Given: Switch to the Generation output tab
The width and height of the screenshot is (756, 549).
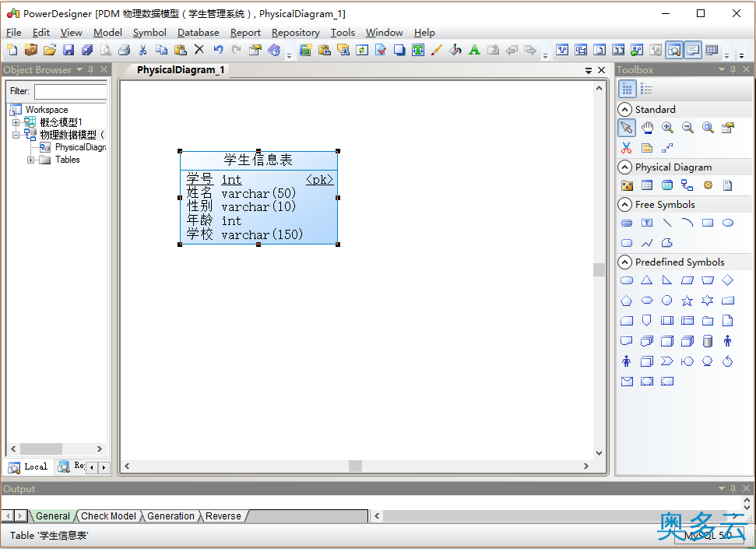Looking at the screenshot, I should (171, 516).
